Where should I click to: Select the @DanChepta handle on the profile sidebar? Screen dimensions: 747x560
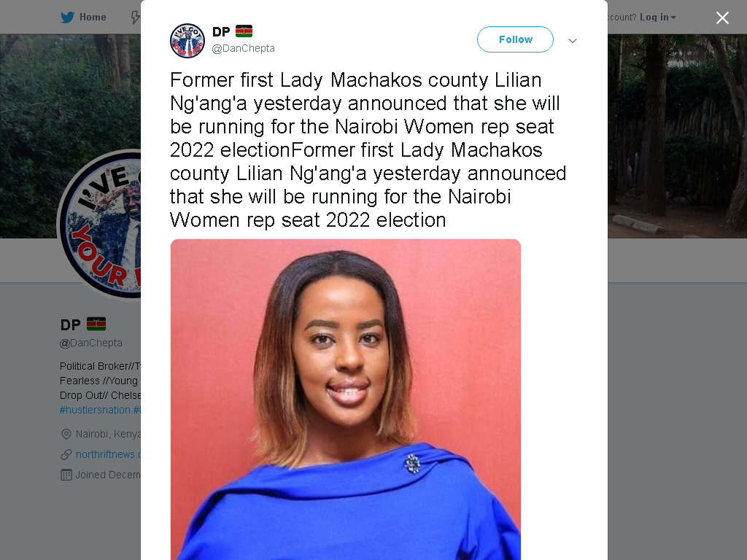[x=91, y=343]
